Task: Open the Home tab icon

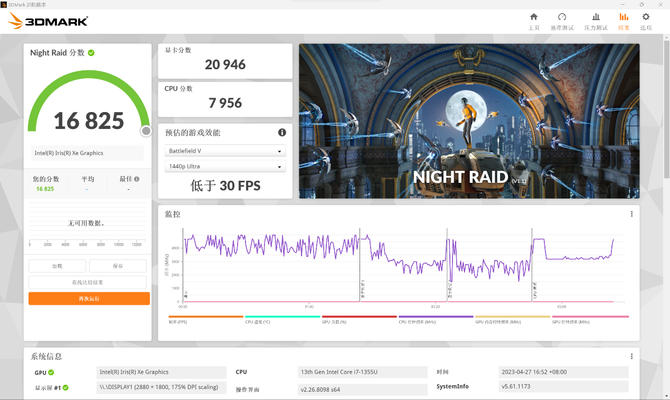Action: click(534, 17)
